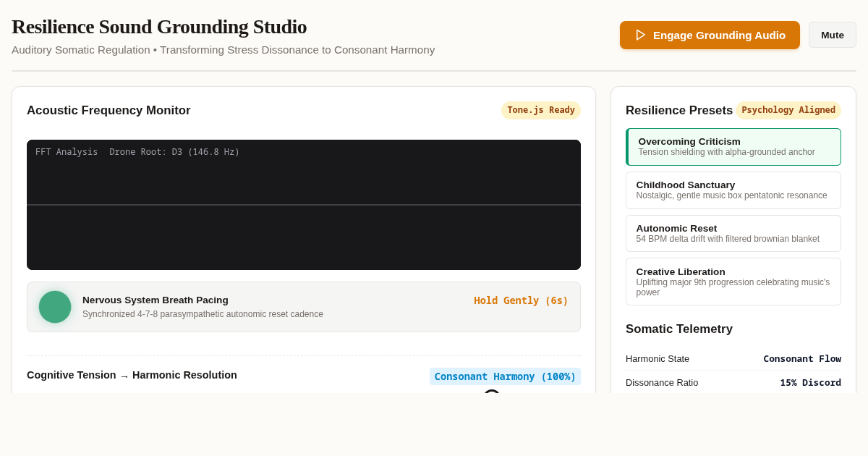Select the Overcoming Criticism preset

click(x=733, y=147)
